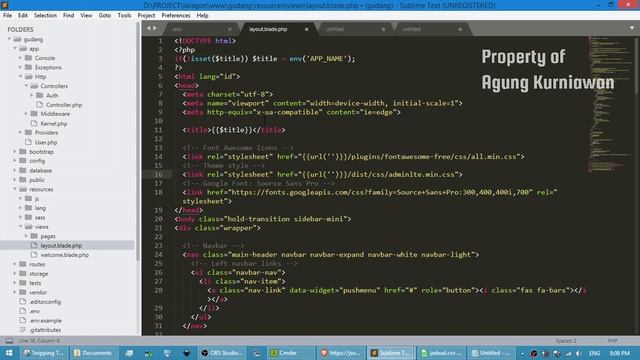Collapse the app folder

tap(15, 49)
